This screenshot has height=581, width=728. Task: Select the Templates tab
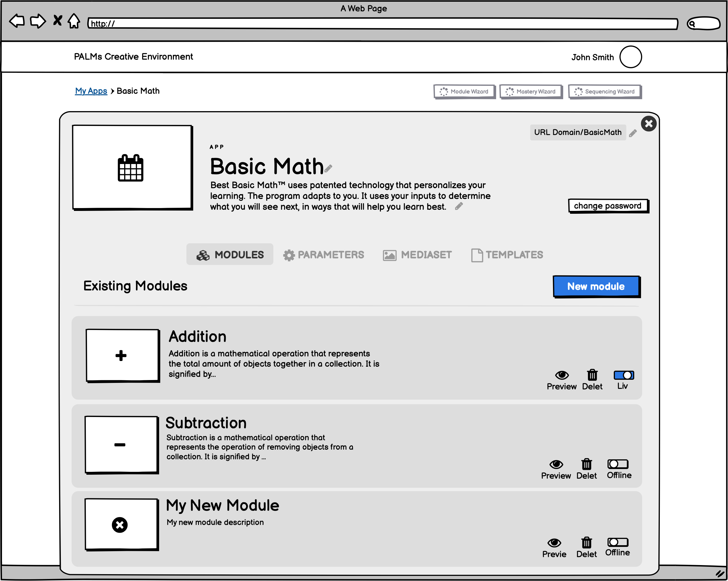coord(507,255)
